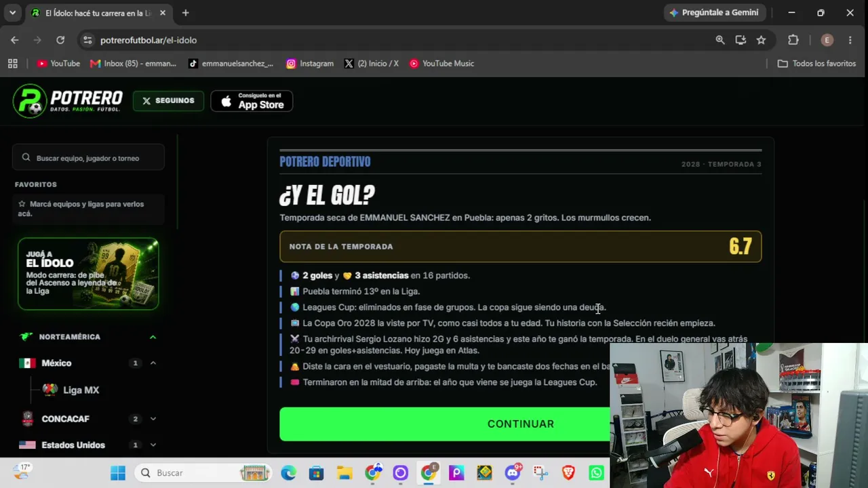Open the SEGUINOS X follow button
868x488 pixels.
coord(168,101)
